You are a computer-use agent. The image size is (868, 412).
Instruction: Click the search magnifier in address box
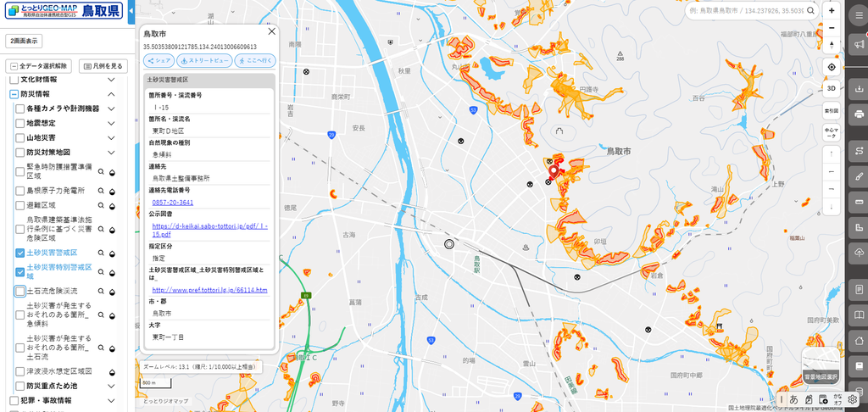click(810, 10)
